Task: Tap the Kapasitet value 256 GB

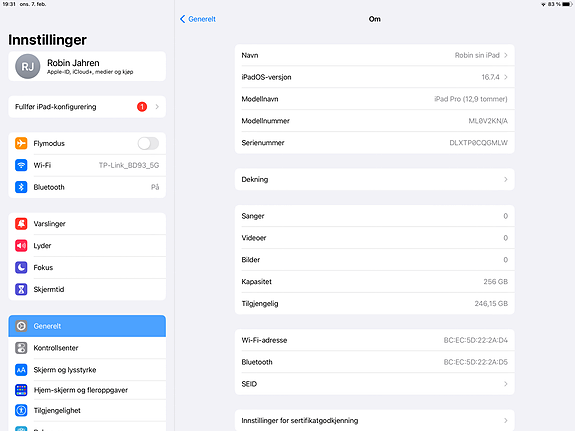Action: [495, 282]
